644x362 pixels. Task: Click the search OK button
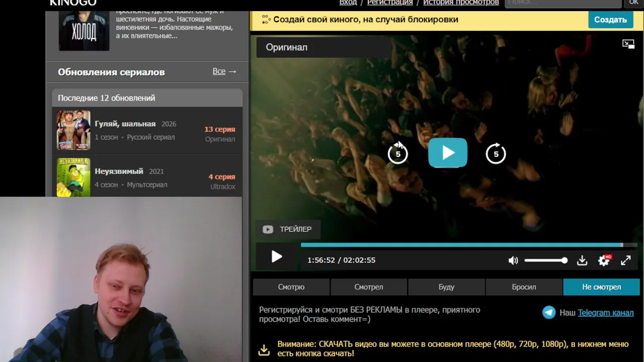coord(633,3)
